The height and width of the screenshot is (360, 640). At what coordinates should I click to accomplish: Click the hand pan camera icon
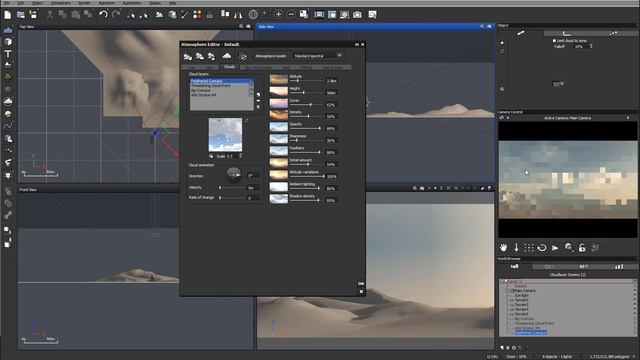click(504, 247)
